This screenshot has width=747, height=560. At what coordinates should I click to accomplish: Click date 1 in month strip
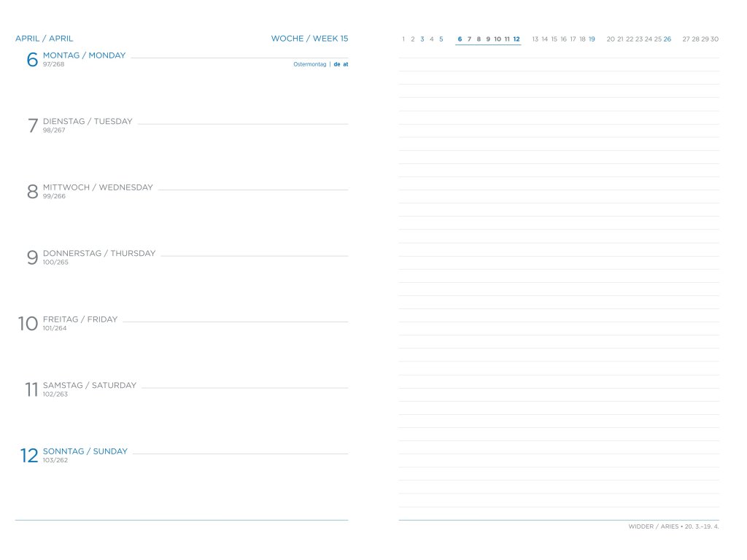coord(403,39)
